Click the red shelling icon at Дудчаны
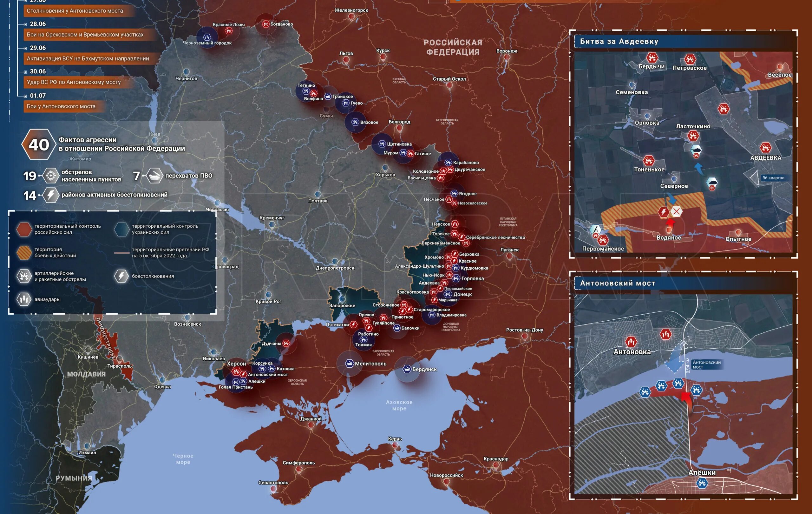This screenshot has width=812, height=514. [x=286, y=344]
